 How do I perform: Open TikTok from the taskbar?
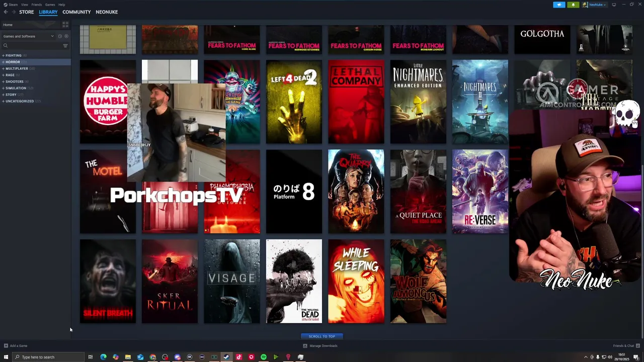coord(239,357)
